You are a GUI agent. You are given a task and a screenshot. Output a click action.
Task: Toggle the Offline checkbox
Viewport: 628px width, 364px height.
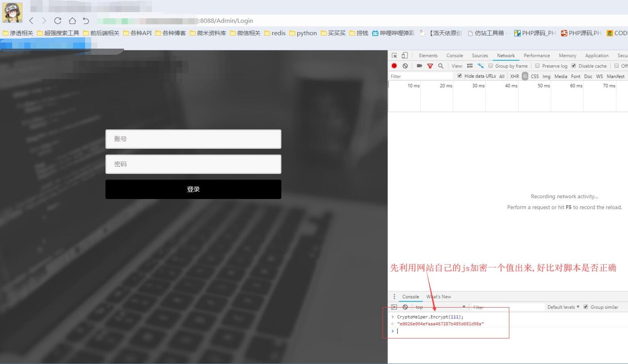point(616,66)
